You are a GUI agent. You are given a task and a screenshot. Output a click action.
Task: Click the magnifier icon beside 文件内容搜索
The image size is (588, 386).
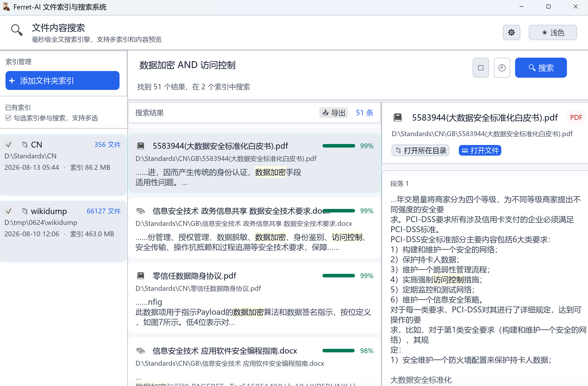pyautogui.click(x=17, y=30)
